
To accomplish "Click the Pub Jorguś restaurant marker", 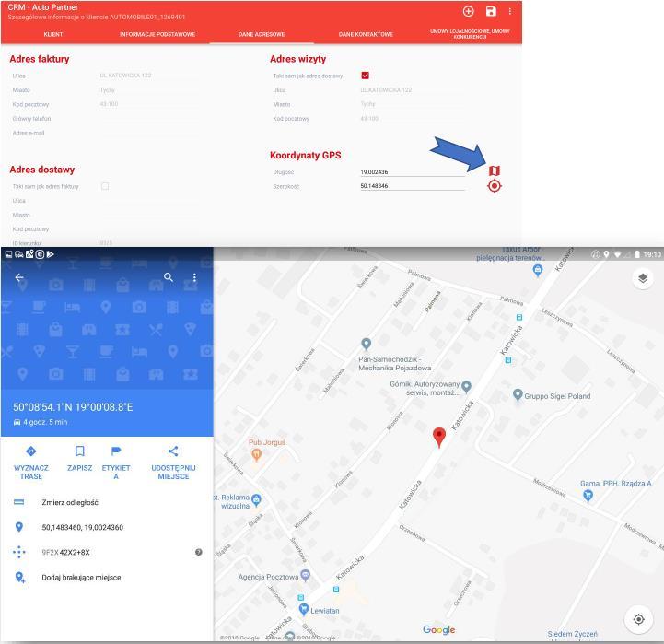I will 256,455.
